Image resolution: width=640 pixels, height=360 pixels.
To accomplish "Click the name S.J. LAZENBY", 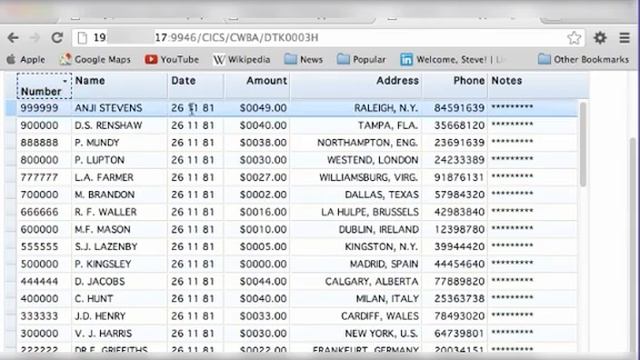I will point(106,247).
